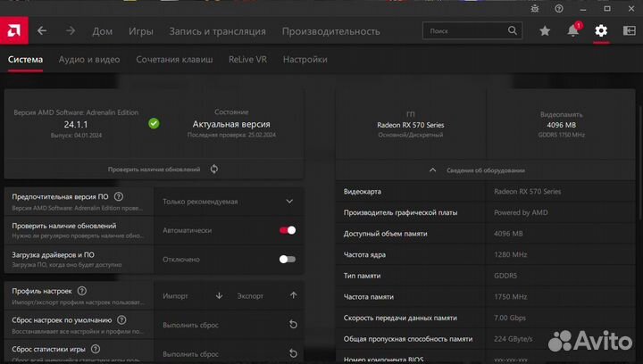Click Проверить наличие обновлений button
Image resolution: width=643 pixels, height=364 pixels.
pos(154,170)
